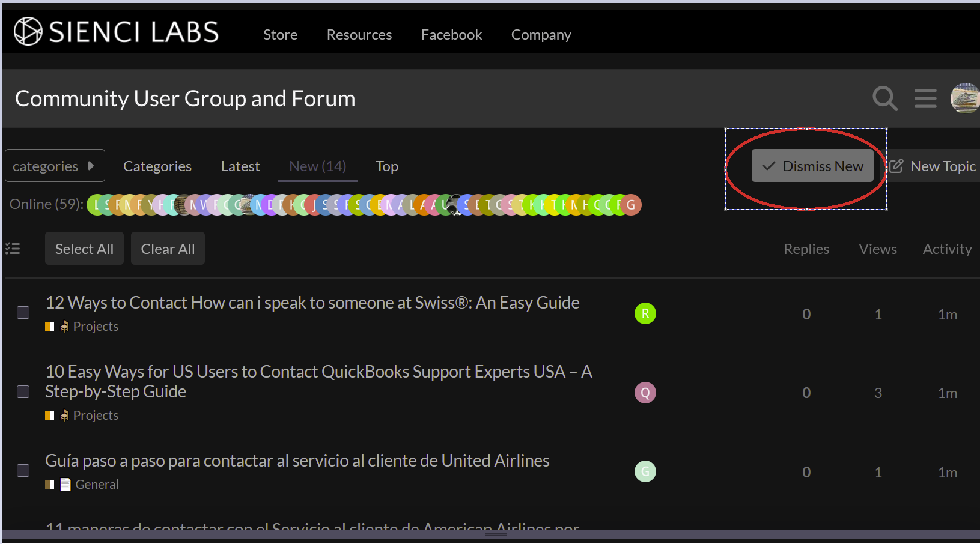Open the user profile avatar
This screenshot has height=544, width=980.
[965, 98]
